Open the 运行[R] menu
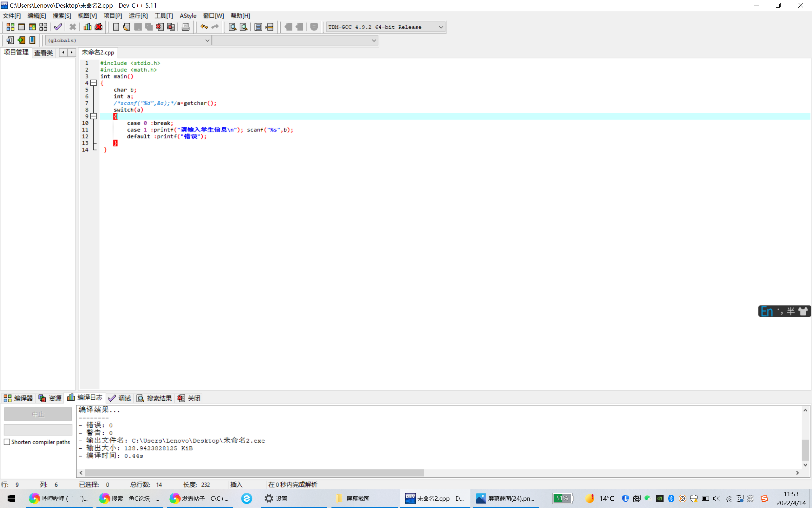The height and width of the screenshot is (508, 812). tap(138, 16)
